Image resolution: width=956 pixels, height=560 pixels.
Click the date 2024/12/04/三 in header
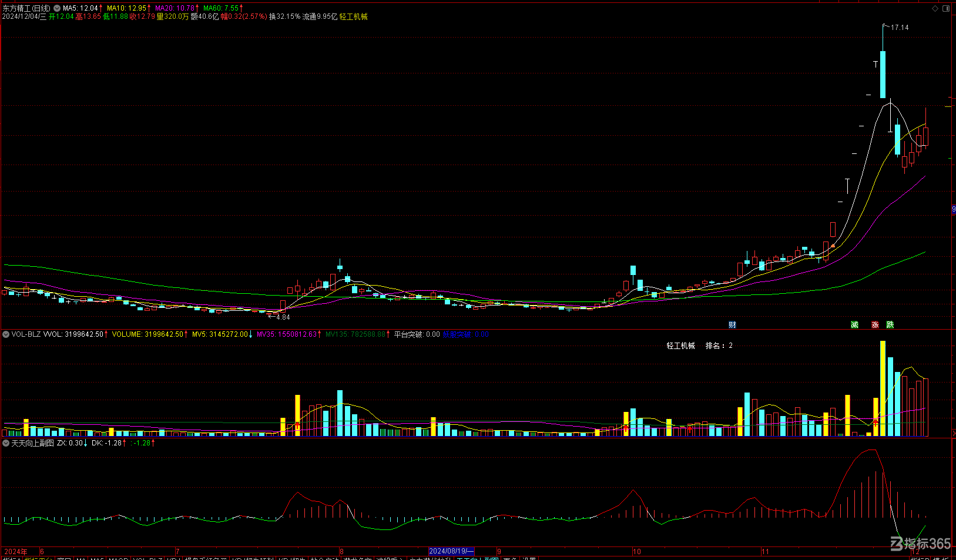point(24,16)
